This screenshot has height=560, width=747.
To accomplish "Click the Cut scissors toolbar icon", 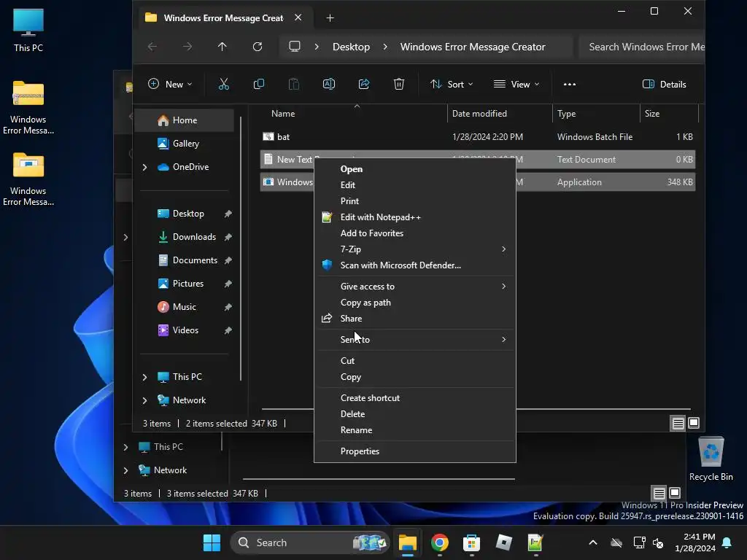I will [223, 85].
